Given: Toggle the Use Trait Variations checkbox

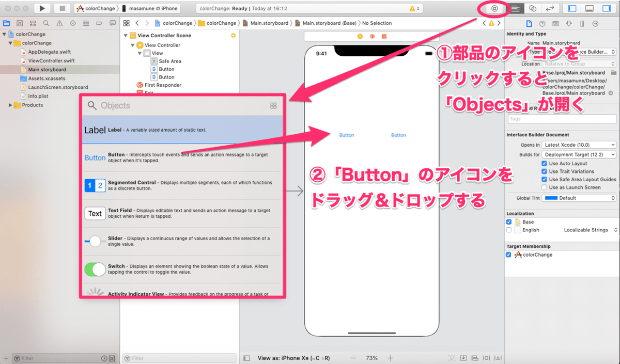Looking at the screenshot, I should click(544, 171).
